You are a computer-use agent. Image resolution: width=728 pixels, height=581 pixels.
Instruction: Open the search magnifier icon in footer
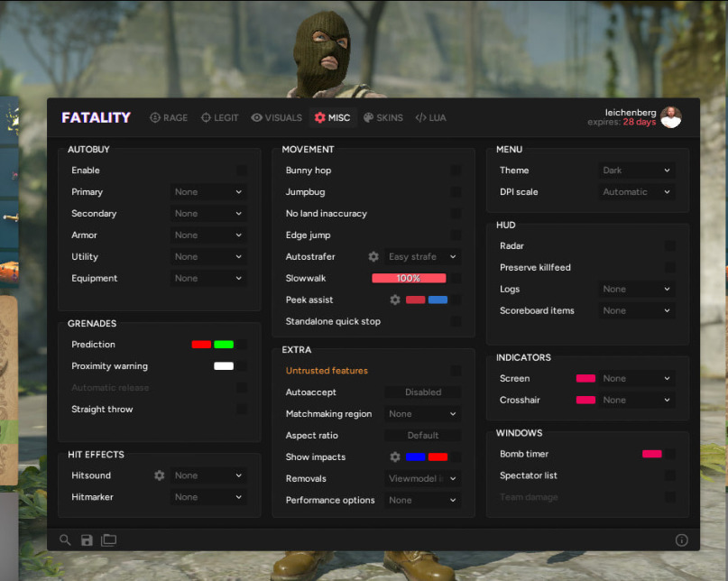[x=65, y=540]
